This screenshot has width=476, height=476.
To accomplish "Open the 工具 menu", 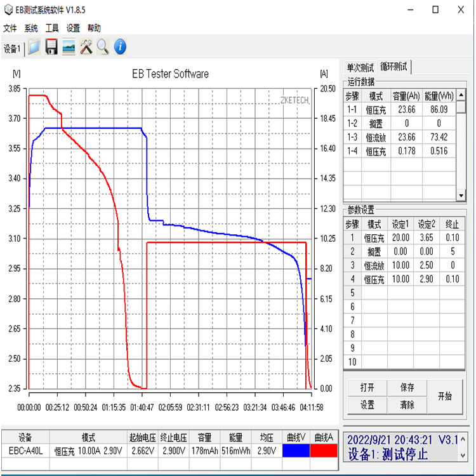I will (52, 29).
